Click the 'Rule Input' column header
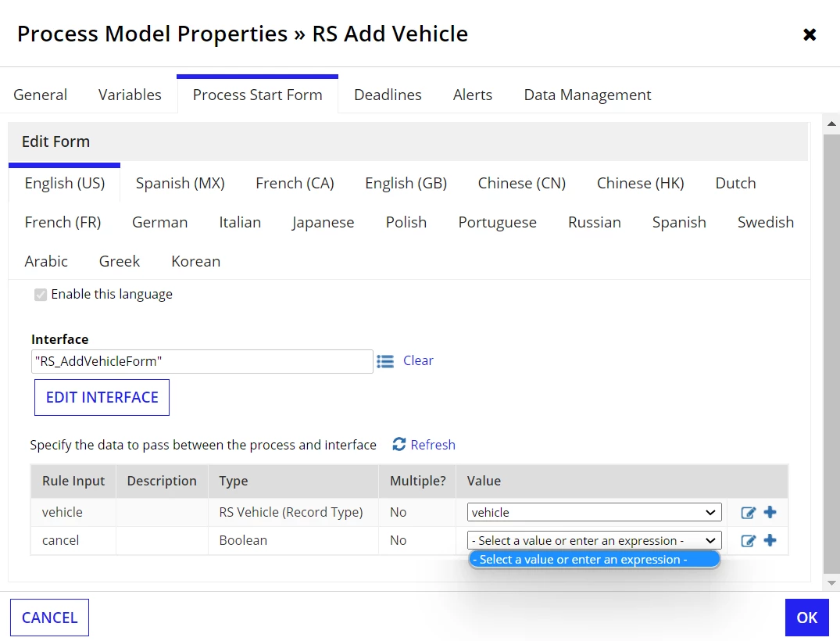Screen dimensions: 840x641 coord(73,482)
